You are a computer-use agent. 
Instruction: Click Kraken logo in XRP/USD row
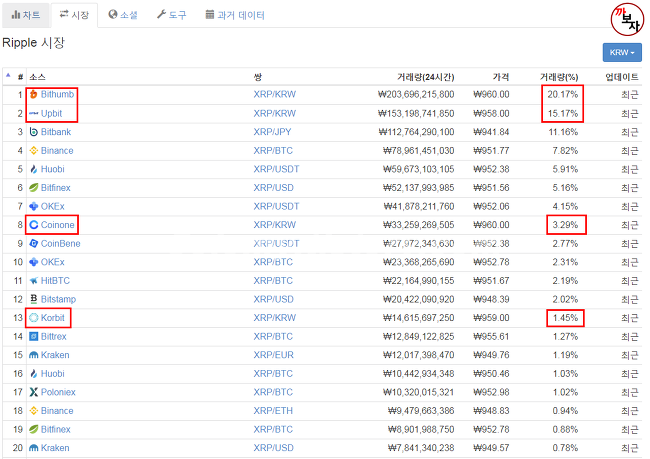(x=34, y=448)
